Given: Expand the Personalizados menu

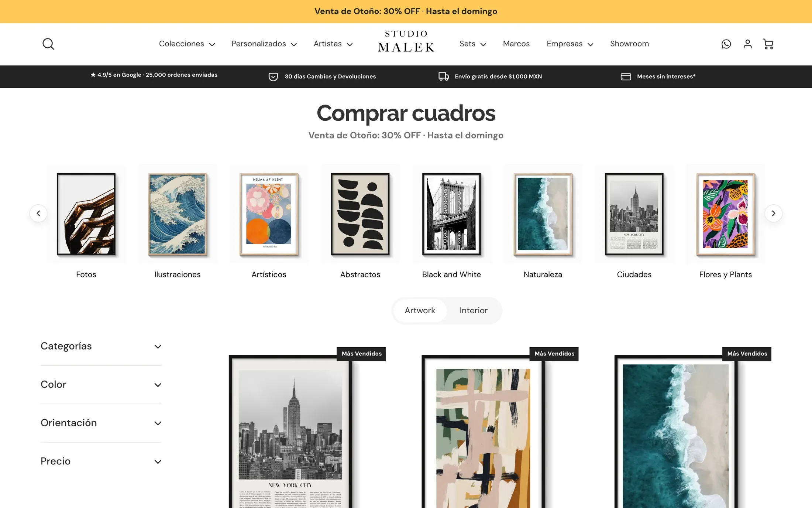Looking at the screenshot, I should [264, 44].
